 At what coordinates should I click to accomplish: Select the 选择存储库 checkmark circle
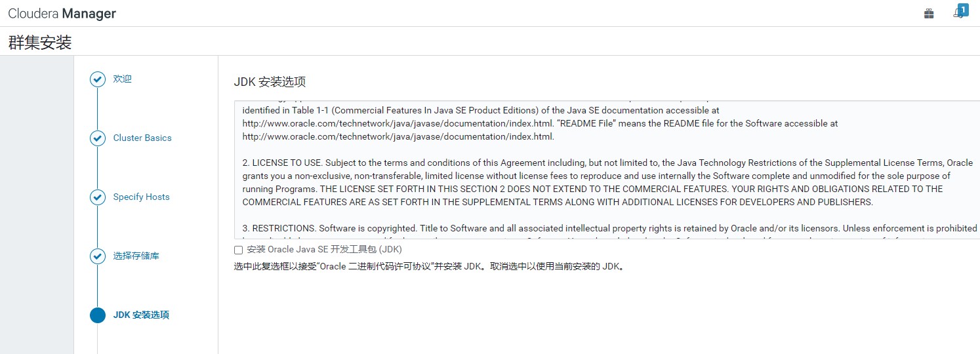coord(97,256)
